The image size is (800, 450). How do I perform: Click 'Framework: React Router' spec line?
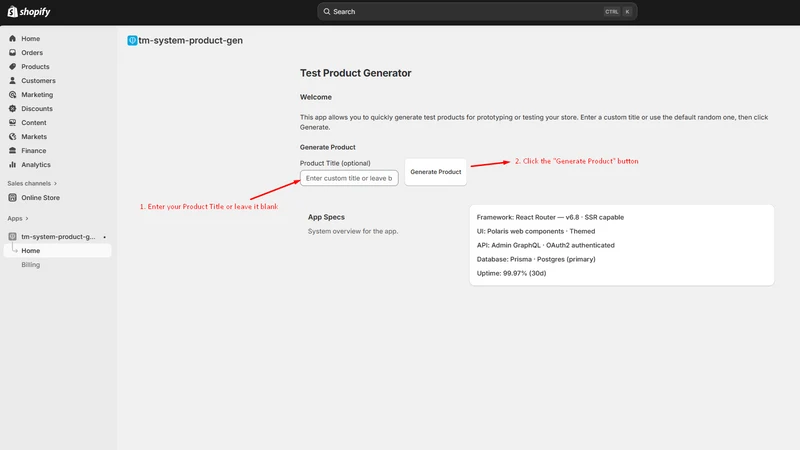pos(550,217)
